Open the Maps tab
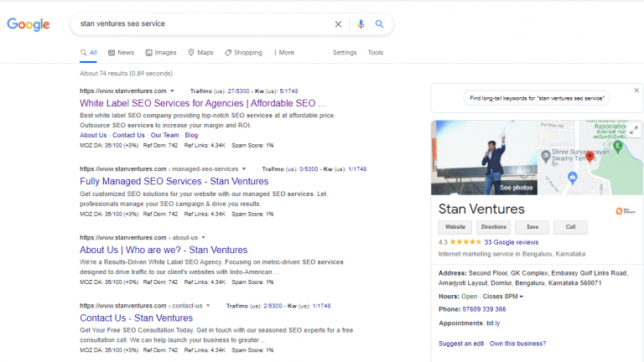 coord(201,53)
